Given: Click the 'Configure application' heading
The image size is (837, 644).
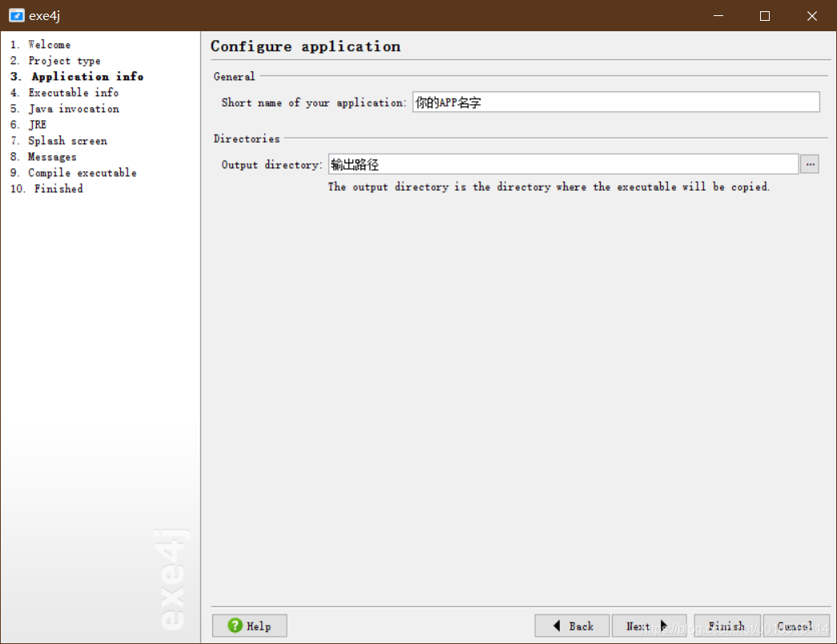Looking at the screenshot, I should click(x=305, y=46).
